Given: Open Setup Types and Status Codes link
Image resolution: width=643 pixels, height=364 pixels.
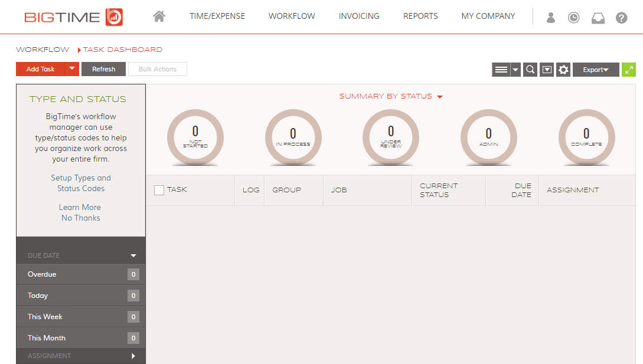Looking at the screenshot, I should click(81, 183).
